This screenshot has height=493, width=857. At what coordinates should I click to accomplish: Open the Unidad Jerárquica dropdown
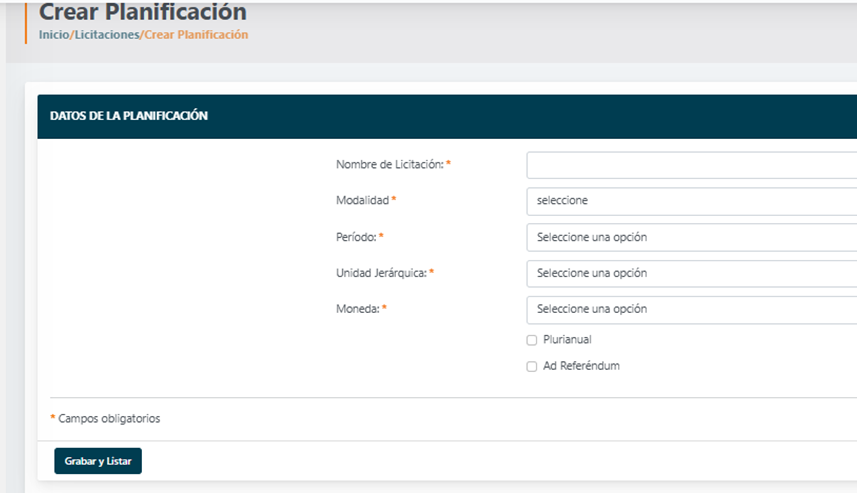(690, 273)
